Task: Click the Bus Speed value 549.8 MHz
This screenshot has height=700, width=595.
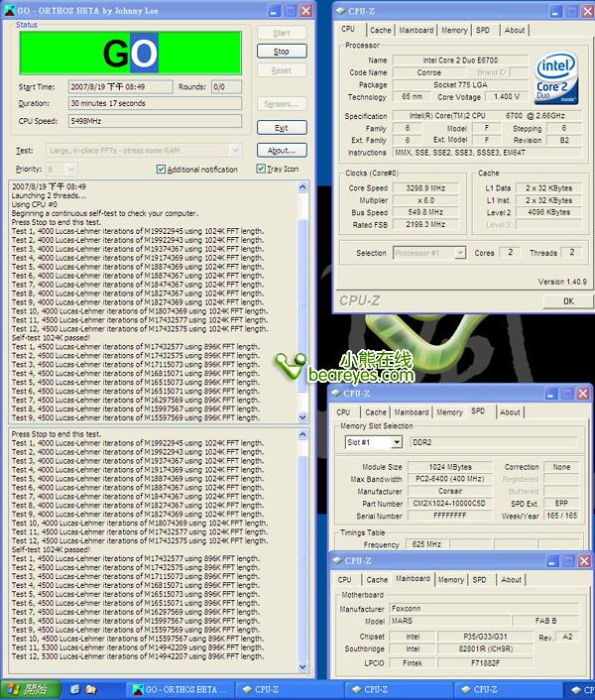Action: 425,212
